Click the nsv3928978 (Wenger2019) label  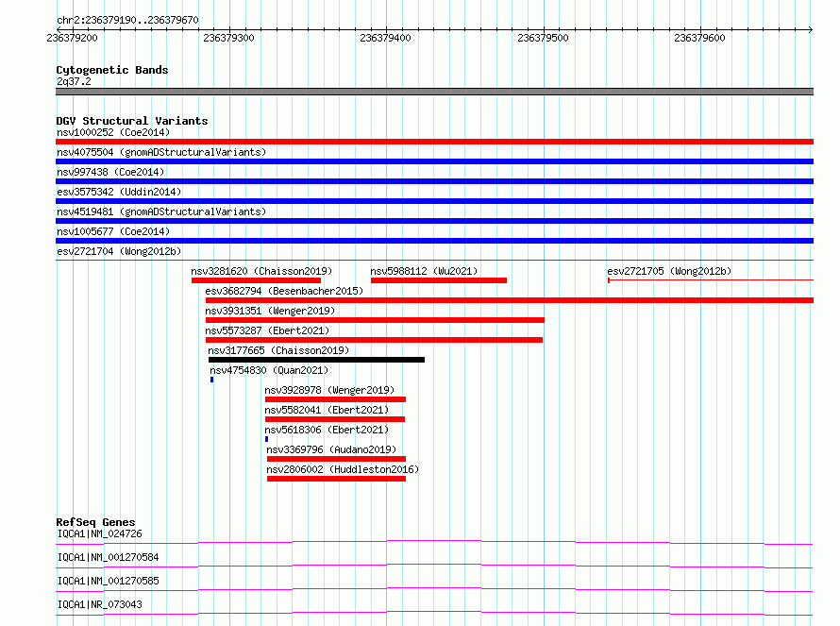[329, 390]
